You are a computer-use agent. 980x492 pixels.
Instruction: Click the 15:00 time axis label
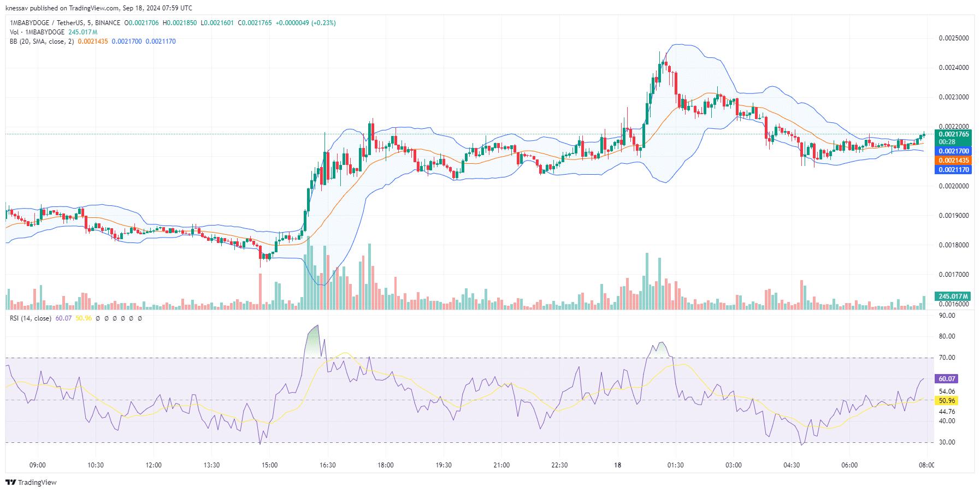(x=269, y=465)
